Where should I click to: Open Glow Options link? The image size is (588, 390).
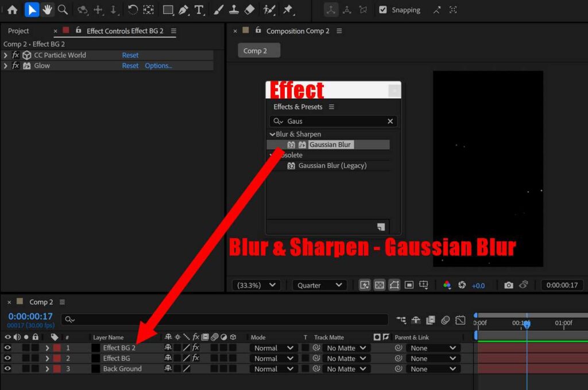click(x=158, y=65)
